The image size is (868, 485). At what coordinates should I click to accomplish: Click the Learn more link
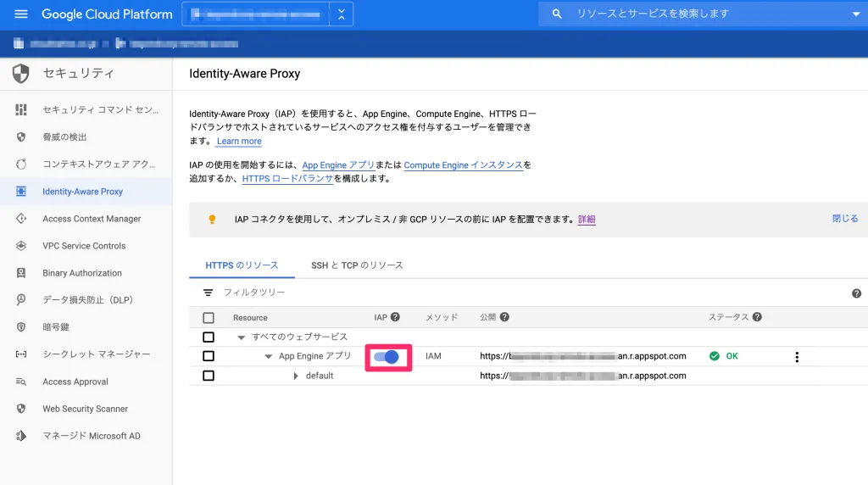[239, 142]
